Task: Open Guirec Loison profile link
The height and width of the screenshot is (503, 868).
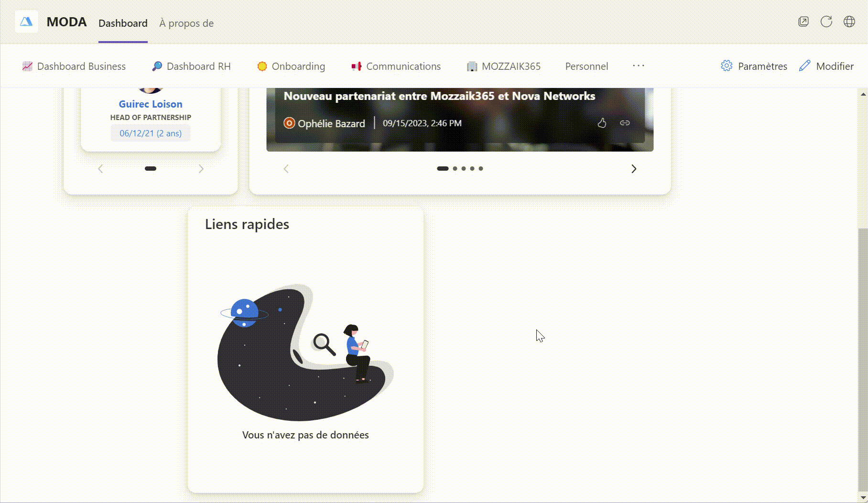Action: (x=151, y=104)
